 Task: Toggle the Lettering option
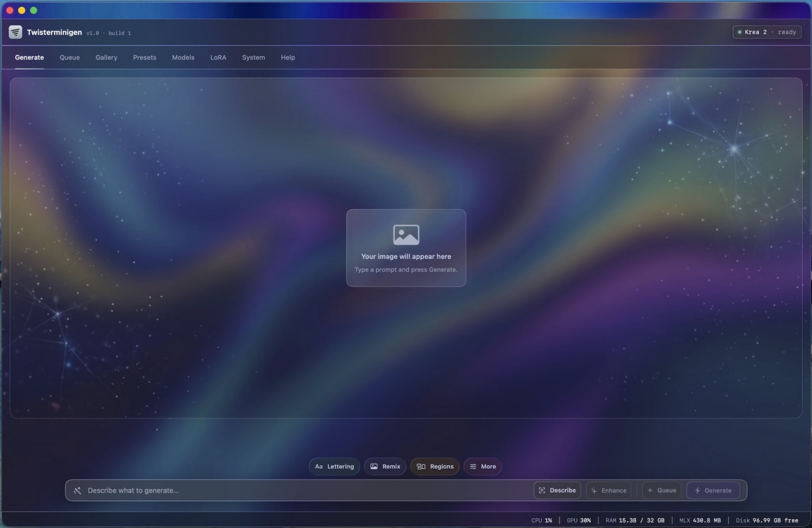[334, 467]
